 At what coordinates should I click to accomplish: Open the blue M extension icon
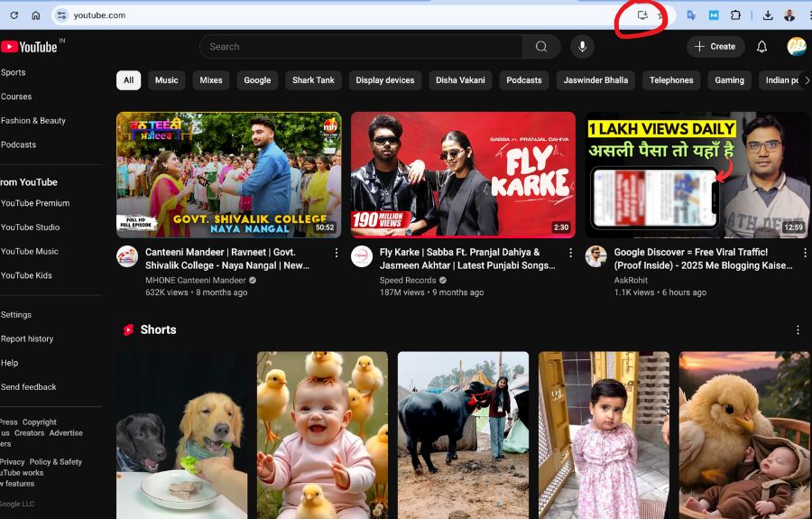tap(714, 15)
